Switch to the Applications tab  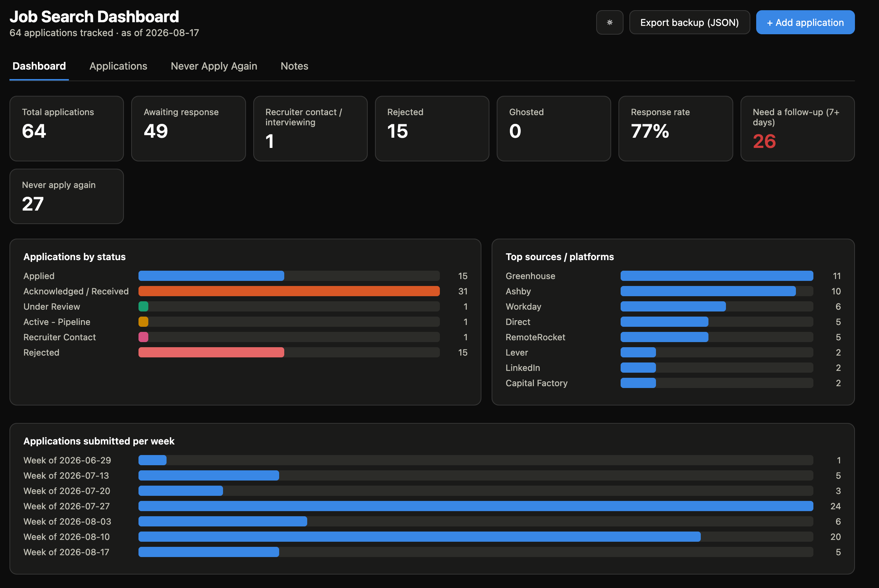pyautogui.click(x=118, y=66)
